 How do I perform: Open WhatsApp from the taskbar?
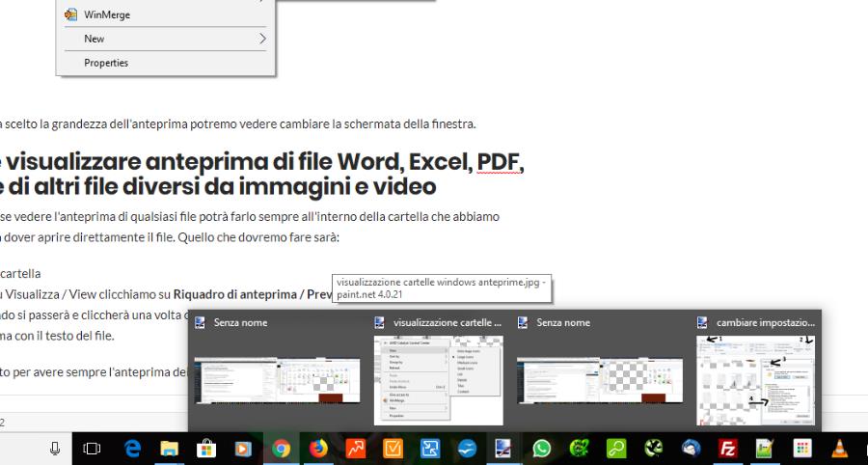click(x=541, y=448)
